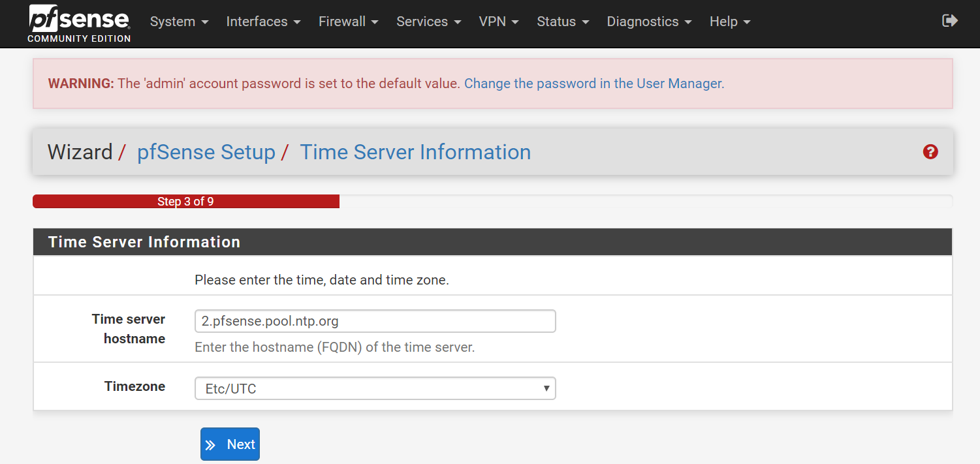Image resolution: width=980 pixels, height=464 pixels.
Task: Open the red help question mark icon
Action: (930, 152)
